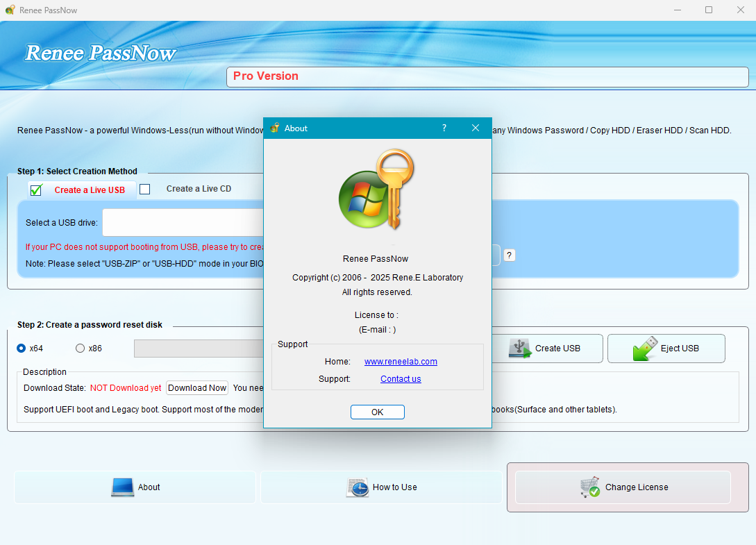The image size is (756, 545).
Task: Select the x86 radio button
Action: [x=80, y=349]
